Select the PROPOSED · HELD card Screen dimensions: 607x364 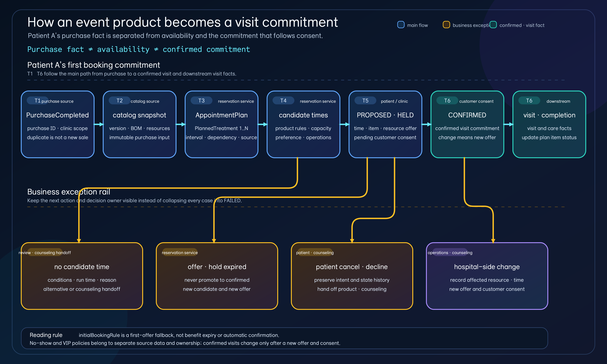coord(385,124)
